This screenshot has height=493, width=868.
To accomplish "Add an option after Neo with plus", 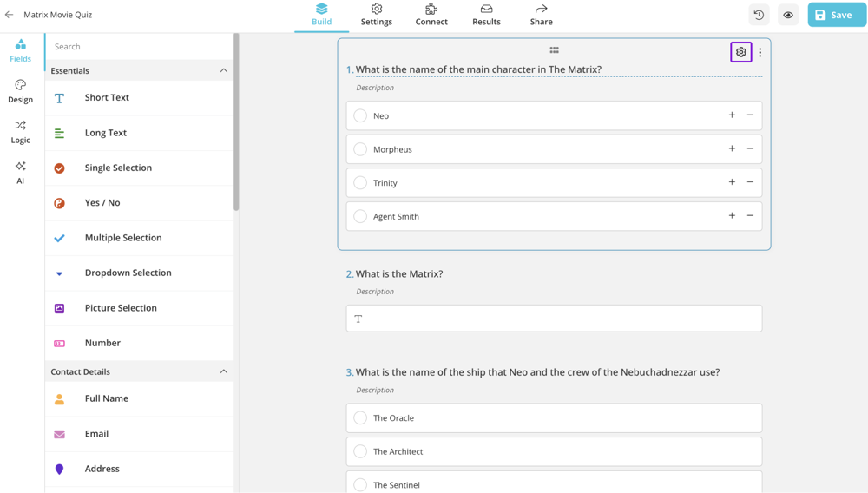I will tap(732, 115).
